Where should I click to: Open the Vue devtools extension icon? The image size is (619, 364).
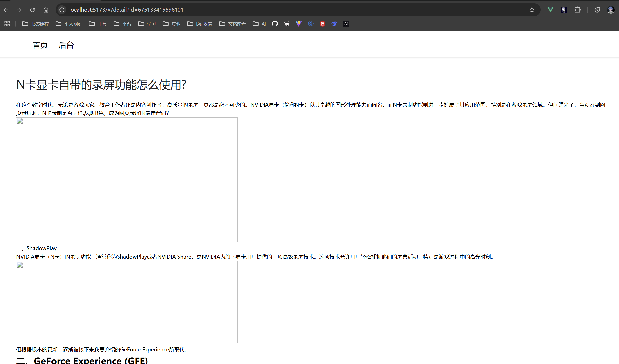(550, 10)
